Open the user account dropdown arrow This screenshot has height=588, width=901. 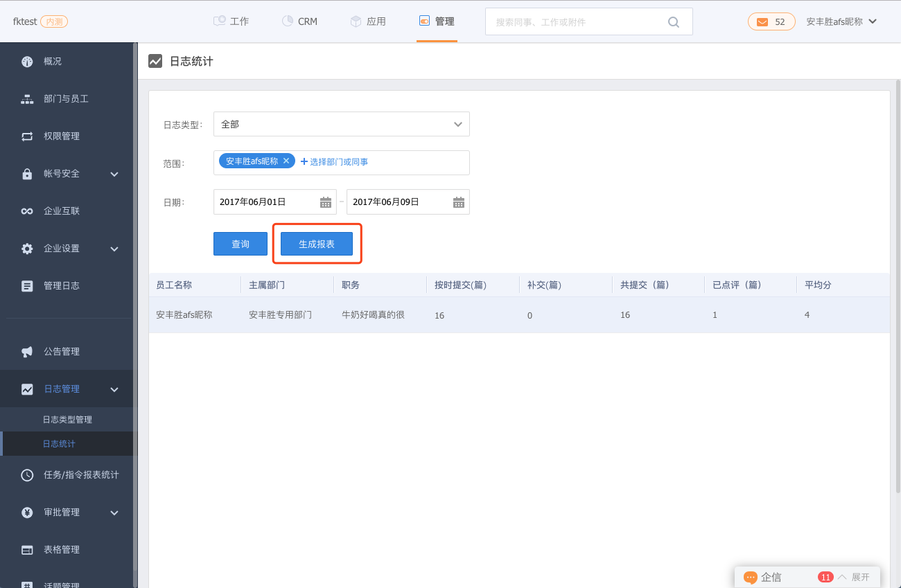873,21
